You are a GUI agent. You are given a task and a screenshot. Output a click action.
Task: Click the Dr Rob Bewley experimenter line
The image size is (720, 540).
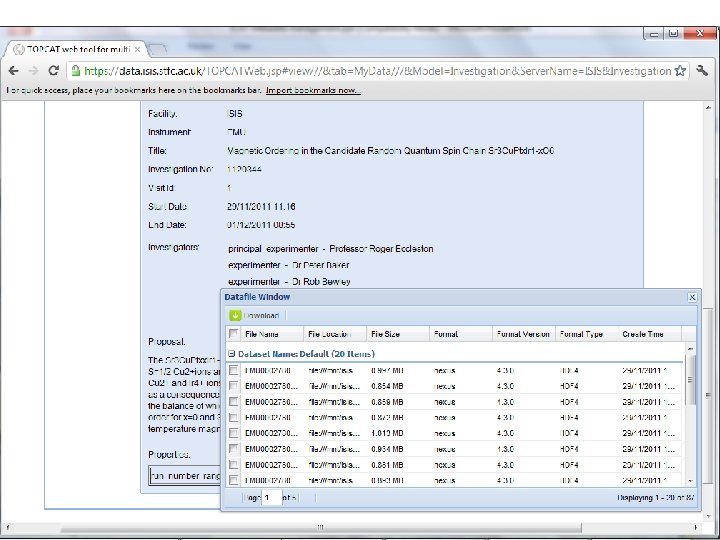click(x=289, y=282)
